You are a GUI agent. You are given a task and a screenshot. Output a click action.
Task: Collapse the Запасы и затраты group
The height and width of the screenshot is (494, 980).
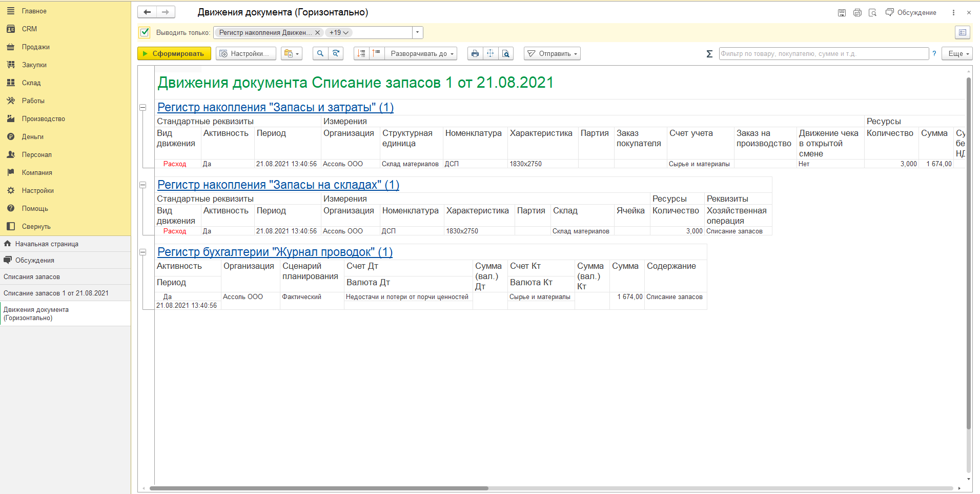[143, 107]
